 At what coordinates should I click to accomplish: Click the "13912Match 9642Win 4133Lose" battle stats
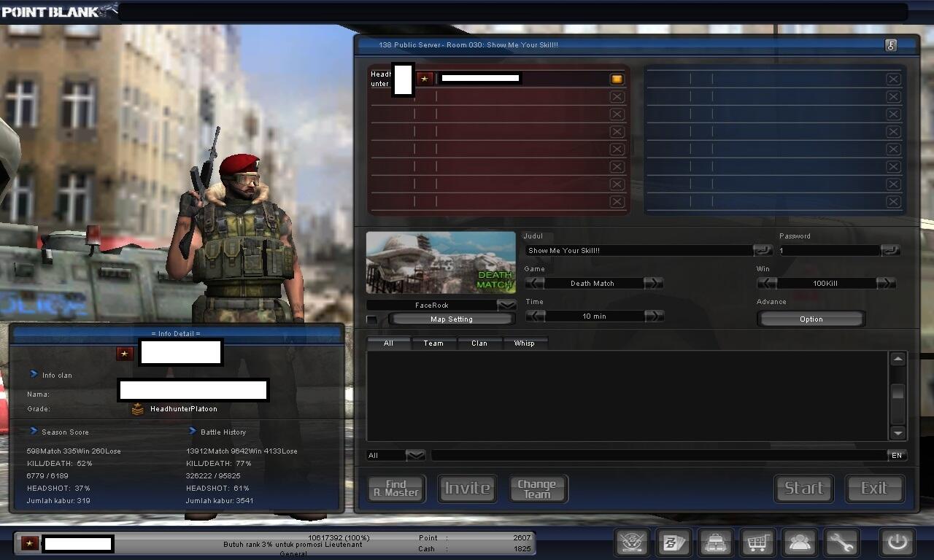[242, 451]
